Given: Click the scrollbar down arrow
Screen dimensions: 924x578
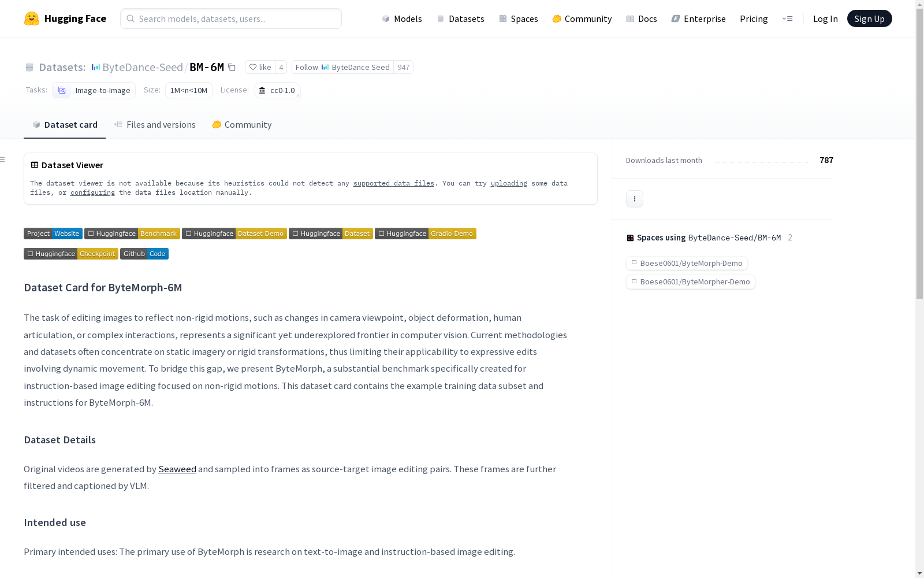Looking at the screenshot, I should (919, 573).
